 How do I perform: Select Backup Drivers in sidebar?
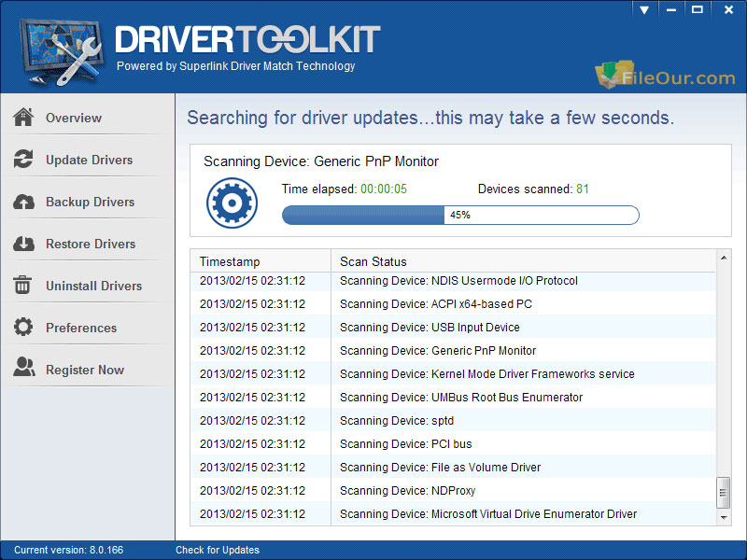88,202
